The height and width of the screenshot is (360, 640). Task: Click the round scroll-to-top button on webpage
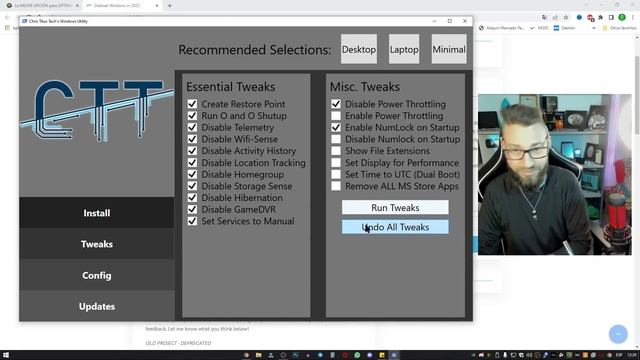[618, 334]
